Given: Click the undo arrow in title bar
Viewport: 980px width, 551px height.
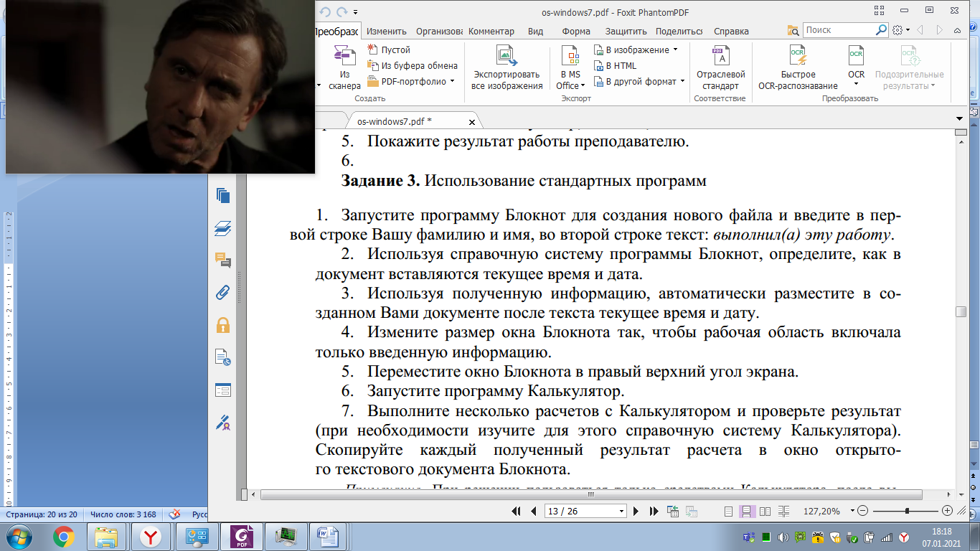Looking at the screenshot, I should [x=326, y=11].
